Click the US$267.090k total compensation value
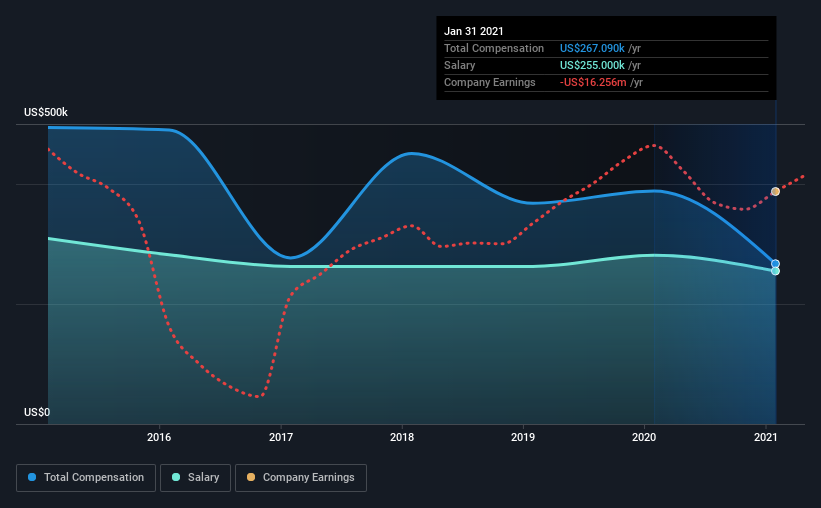 tap(592, 48)
